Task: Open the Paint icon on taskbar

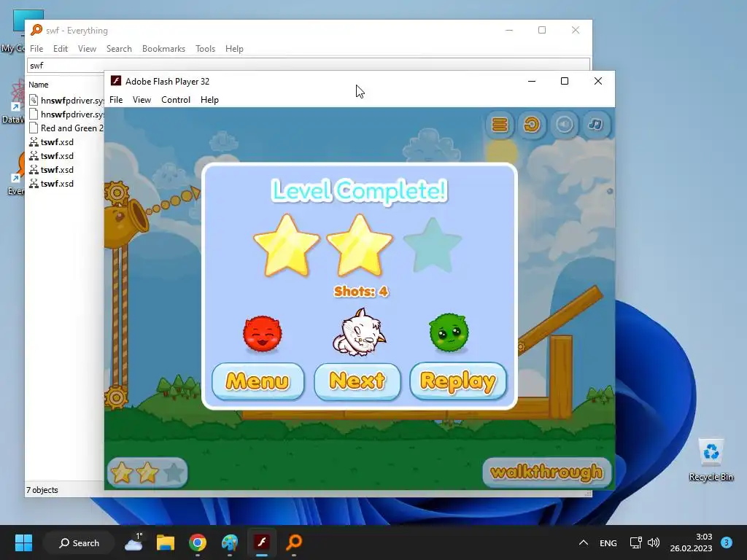Action: 230,542
